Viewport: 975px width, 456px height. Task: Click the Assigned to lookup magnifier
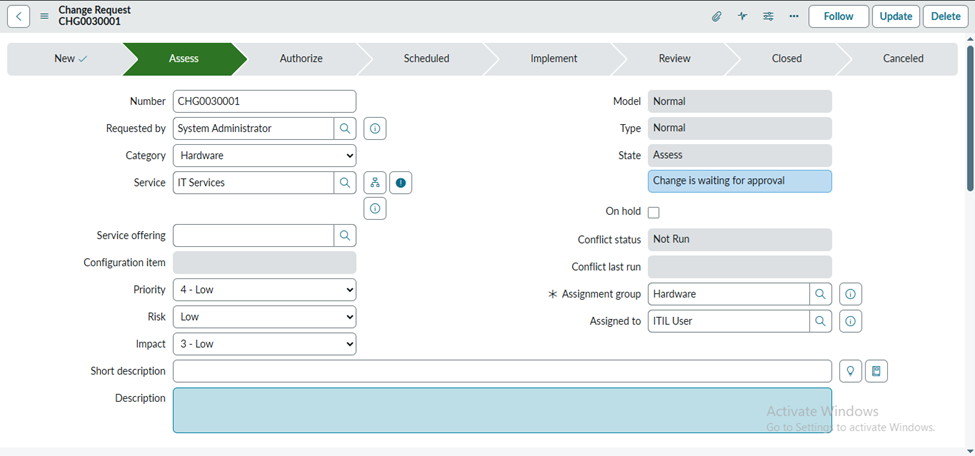(x=820, y=321)
